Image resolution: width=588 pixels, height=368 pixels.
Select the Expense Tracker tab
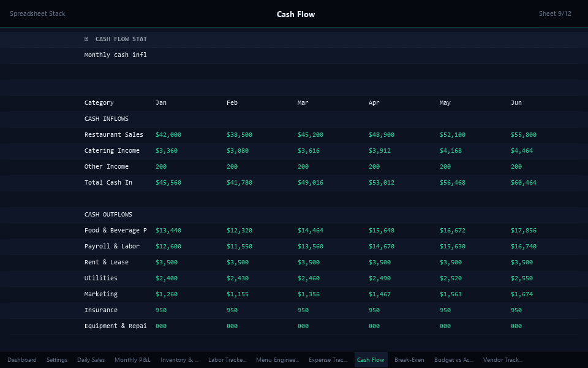(328, 360)
